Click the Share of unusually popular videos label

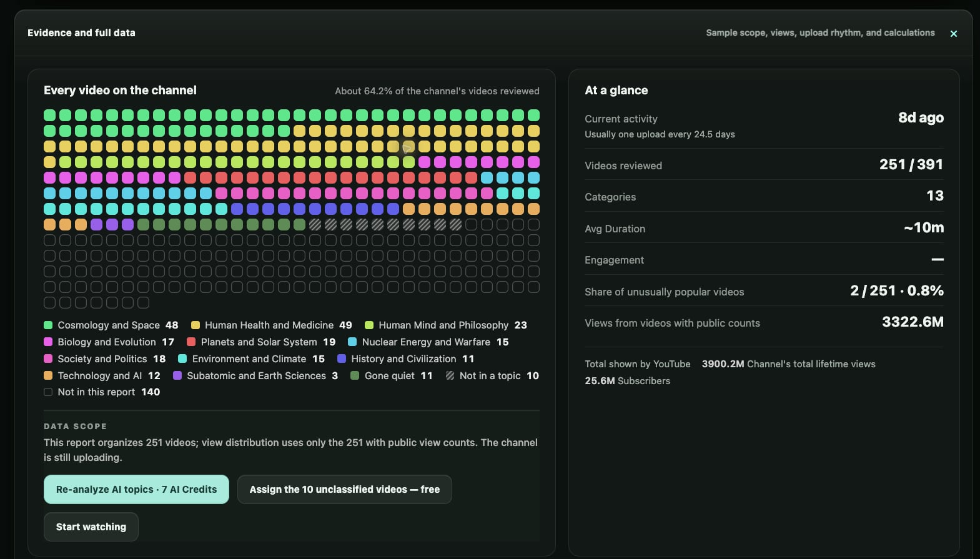click(664, 292)
